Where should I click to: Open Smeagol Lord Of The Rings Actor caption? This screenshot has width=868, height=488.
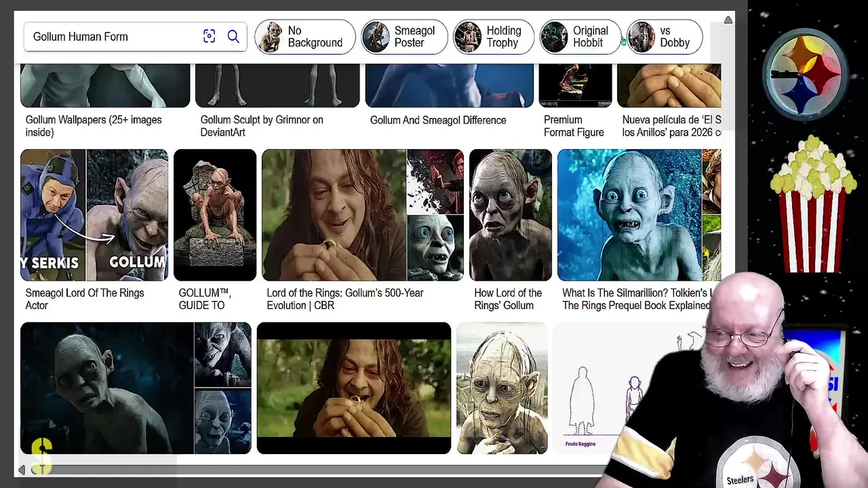click(x=85, y=299)
